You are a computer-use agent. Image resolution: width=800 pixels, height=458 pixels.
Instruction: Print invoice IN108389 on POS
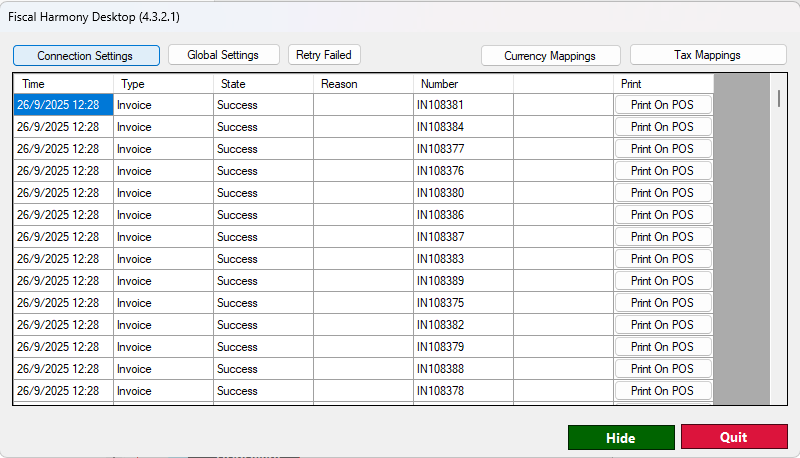coord(663,281)
